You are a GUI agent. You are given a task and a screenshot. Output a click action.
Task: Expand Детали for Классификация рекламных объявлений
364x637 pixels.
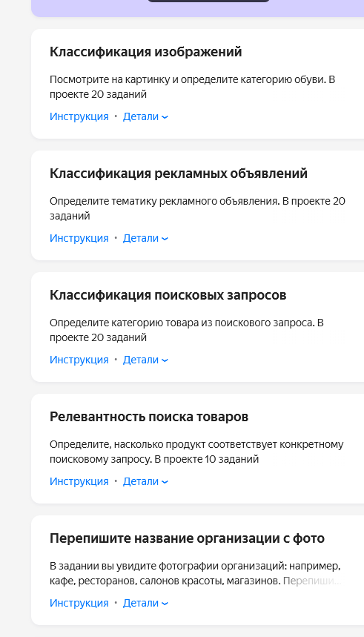click(x=145, y=238)
